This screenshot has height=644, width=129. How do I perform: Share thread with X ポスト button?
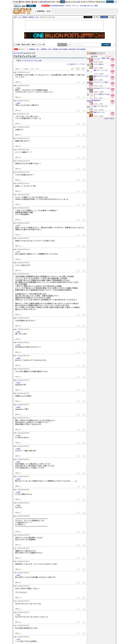click(x=96, y=17)
